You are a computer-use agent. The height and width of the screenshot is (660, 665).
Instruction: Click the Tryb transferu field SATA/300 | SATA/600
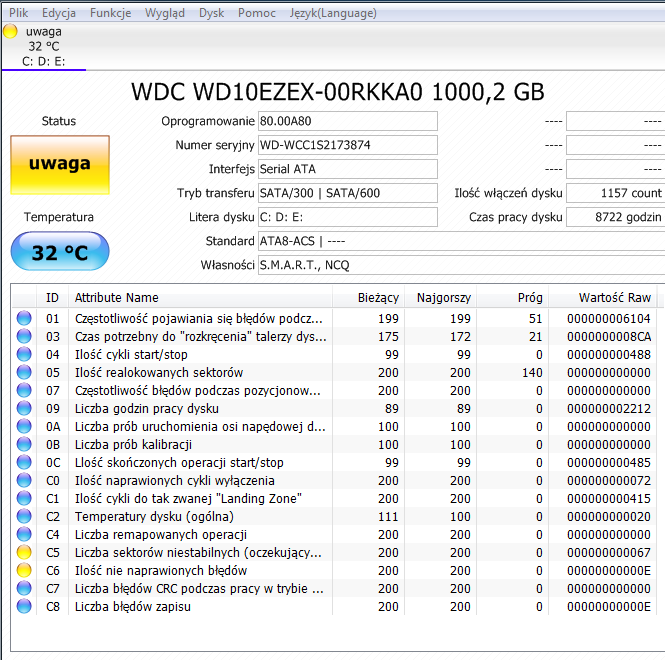[348, 193]
